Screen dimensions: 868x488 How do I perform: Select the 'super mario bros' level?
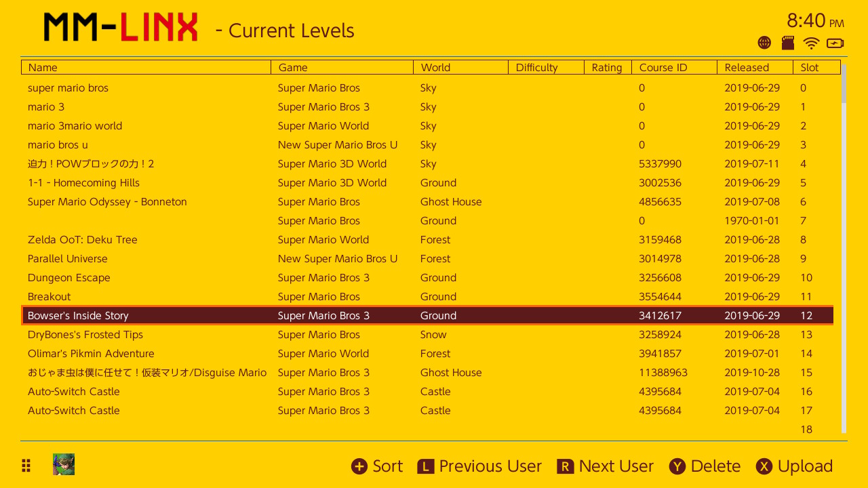[x=428, y=87]
